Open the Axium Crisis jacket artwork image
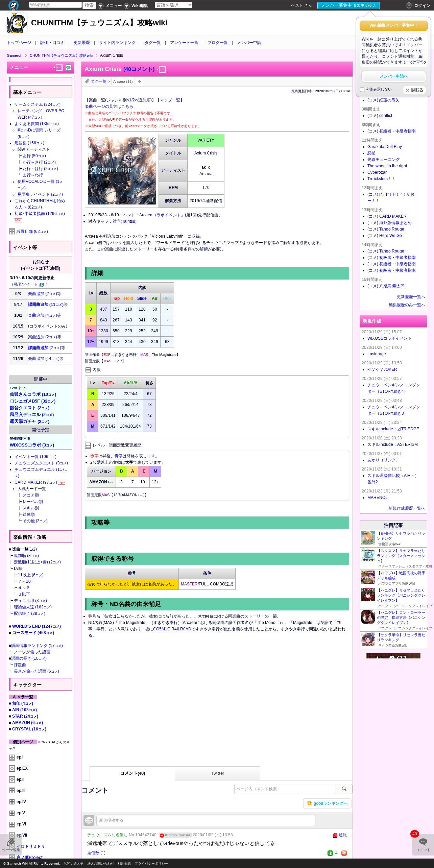 tap(122, 171)
